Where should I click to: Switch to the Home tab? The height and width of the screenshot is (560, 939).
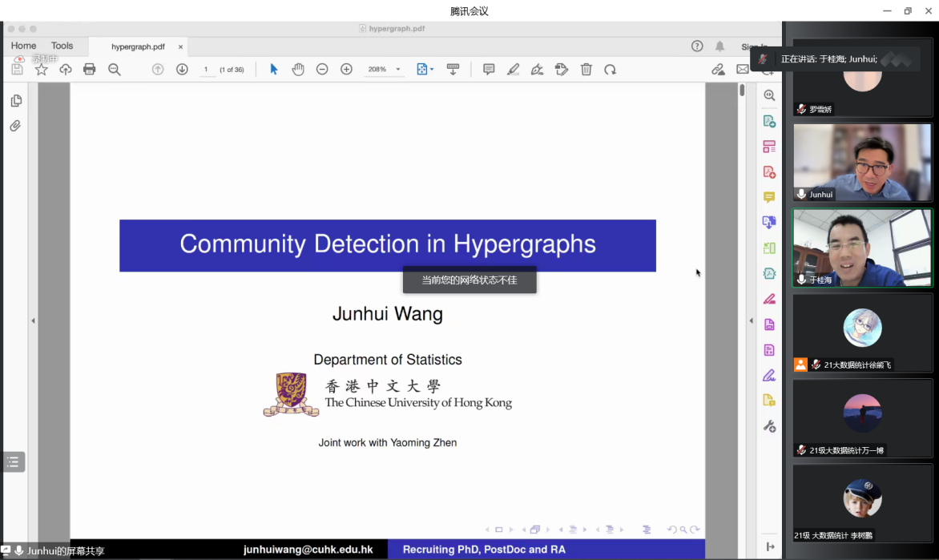pyautogui.click(x=23, y=46)
